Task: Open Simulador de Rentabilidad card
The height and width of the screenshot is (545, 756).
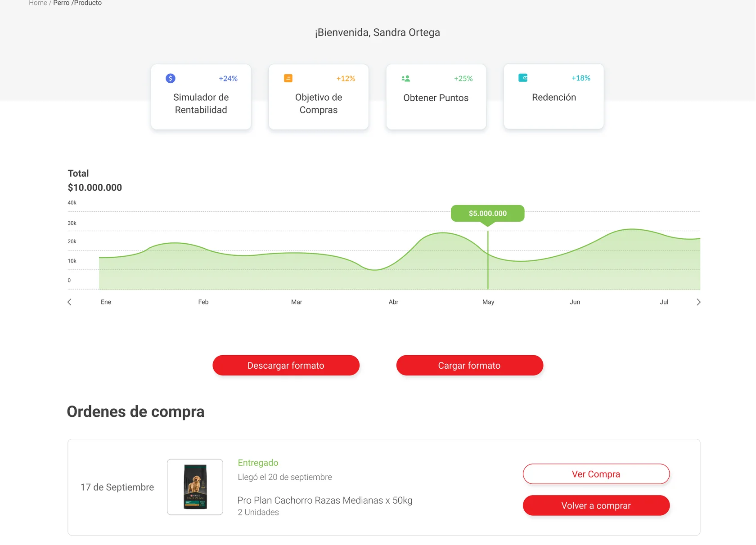Action: [201, 97]
